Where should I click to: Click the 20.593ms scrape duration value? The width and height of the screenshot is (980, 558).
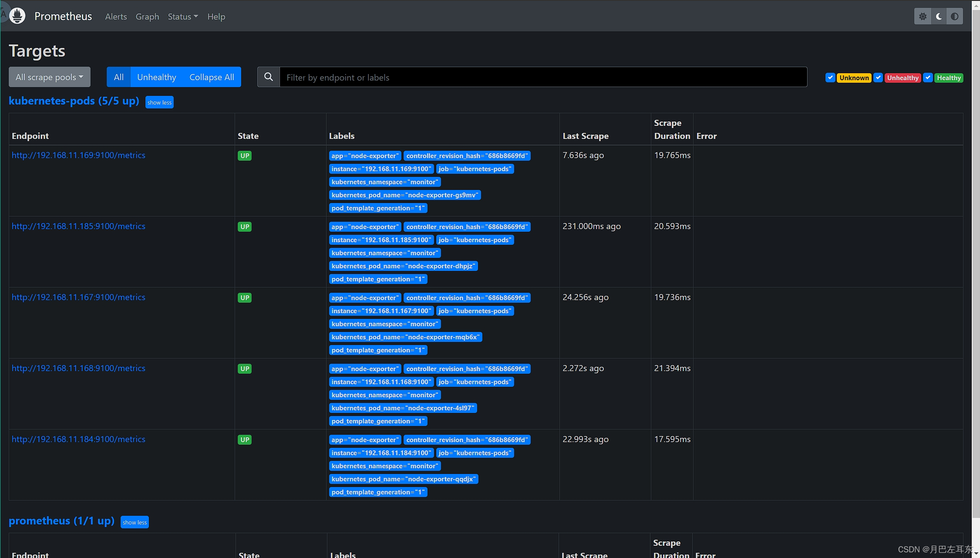pyautogui.click(x=672, y=226)
